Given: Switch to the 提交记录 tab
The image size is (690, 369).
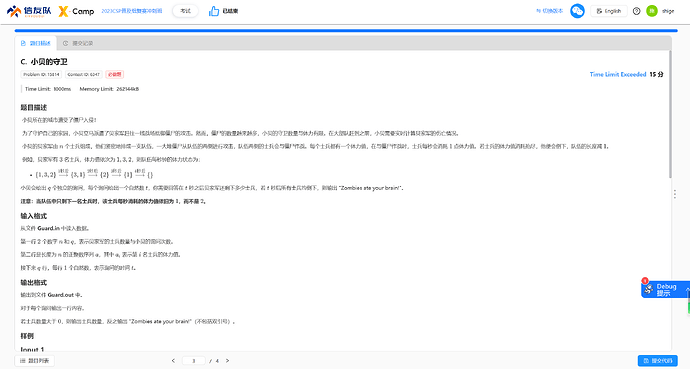Looking at the screenshot, I should coord(77,43).
